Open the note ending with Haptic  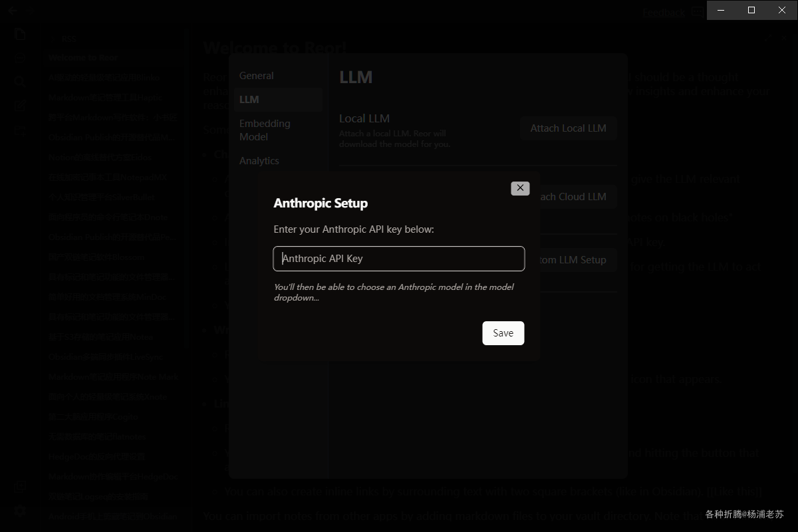coord(106,98)
